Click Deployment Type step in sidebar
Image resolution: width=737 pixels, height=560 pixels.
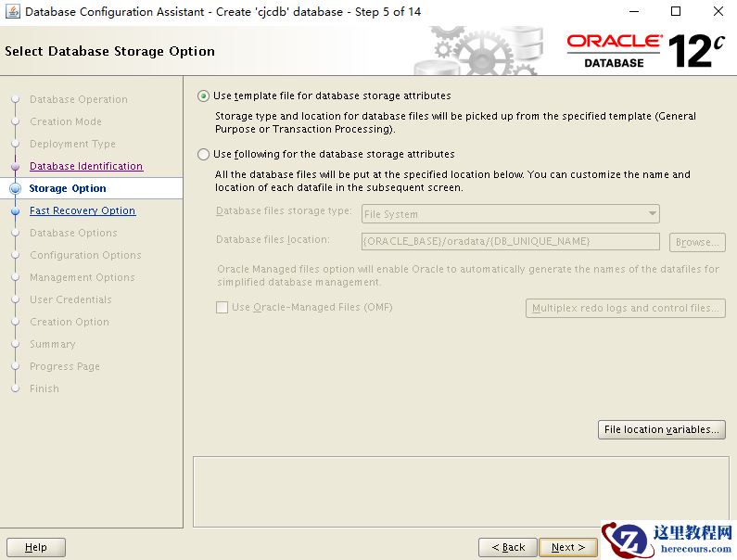pyautogui.click(x=72, y=144)
